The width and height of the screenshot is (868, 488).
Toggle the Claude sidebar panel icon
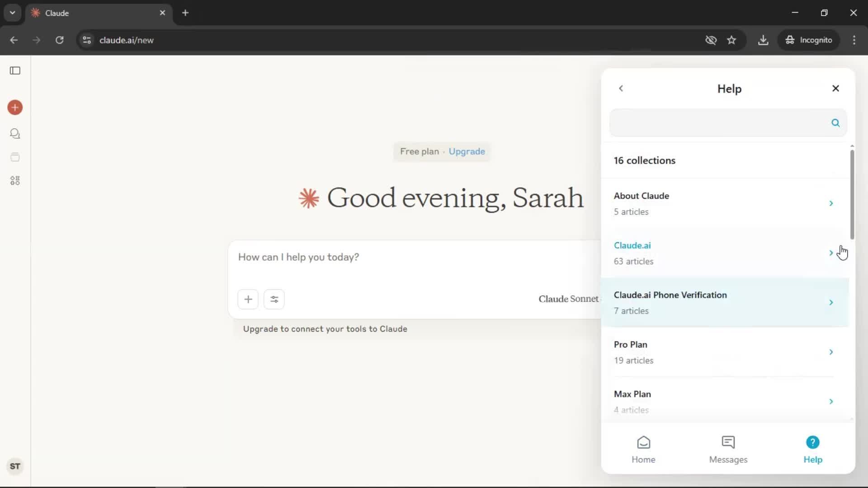tap(15, 70)
